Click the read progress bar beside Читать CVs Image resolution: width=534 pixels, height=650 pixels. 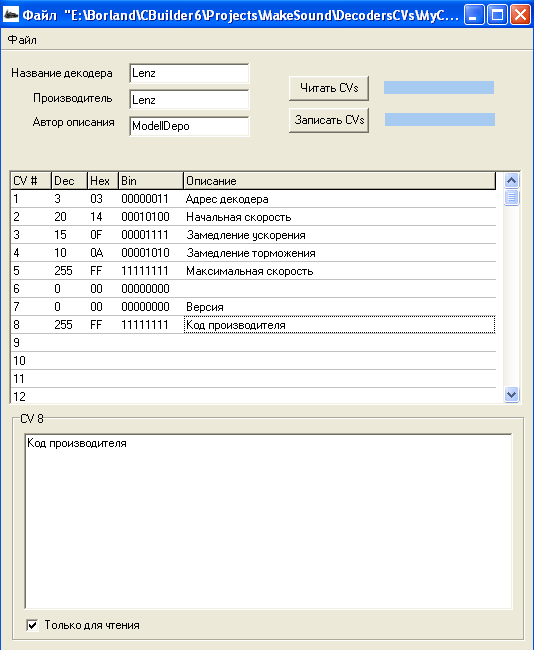coord(439,87)
